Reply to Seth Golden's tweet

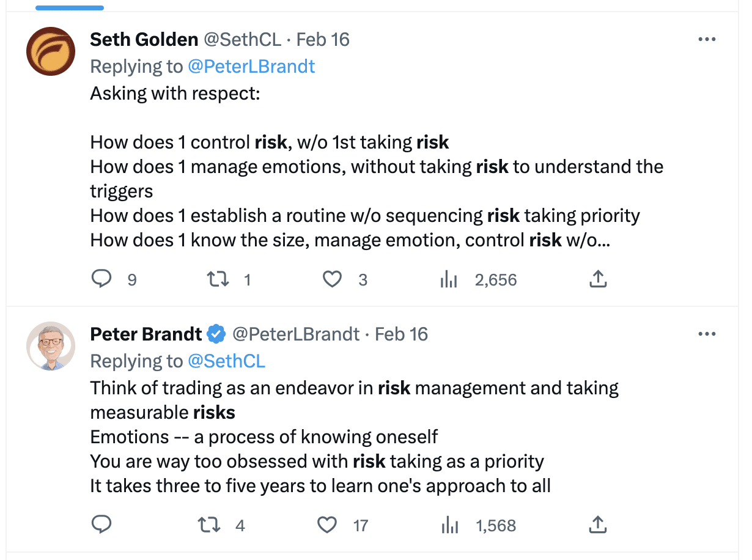pyautogui.click(x=101, y=279)
